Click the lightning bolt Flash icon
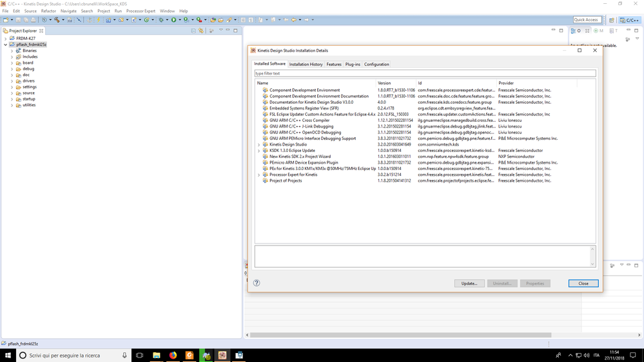Viewport: 644px width, 362px height. [x=99, y=20]
